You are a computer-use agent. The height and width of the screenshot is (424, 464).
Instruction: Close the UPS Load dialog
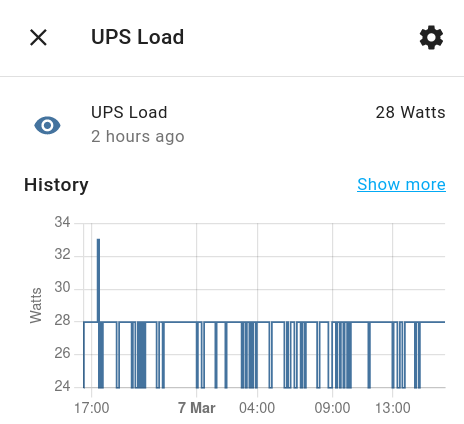click(x=38, y=37)
